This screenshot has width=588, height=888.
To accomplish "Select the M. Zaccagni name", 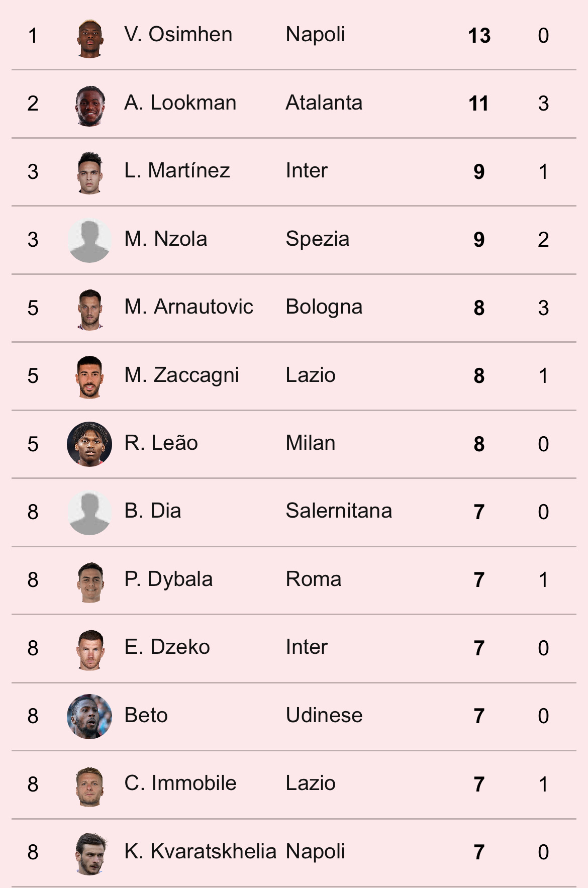I will [x=181, y=375].
